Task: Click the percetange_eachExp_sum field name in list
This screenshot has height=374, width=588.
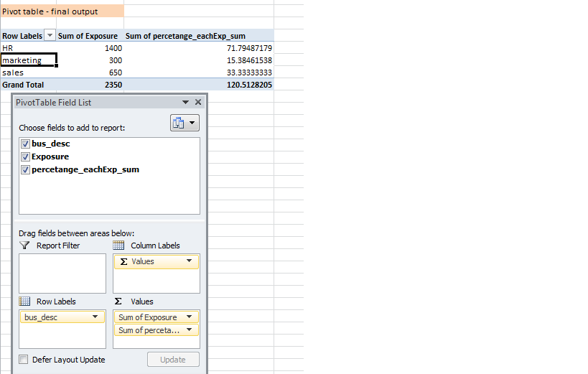Action: tap(85, 169)
